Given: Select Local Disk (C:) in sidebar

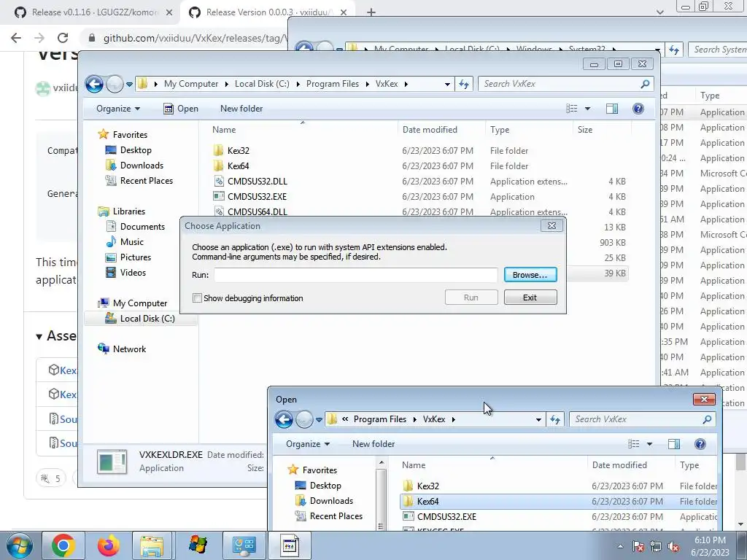Looking at the screenshot, I should [147, 319].
